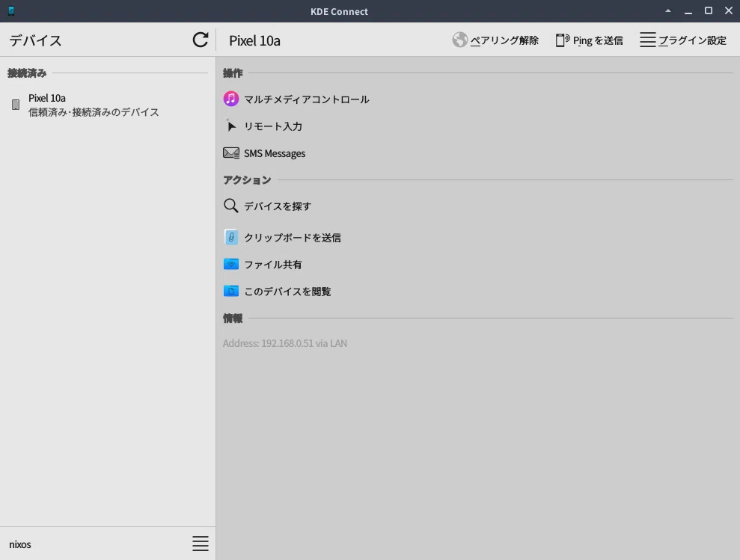This screenshot has height=560, width=740.
Task: Open the hamburger menu next to nixos
Action: [x=200, y=544]
